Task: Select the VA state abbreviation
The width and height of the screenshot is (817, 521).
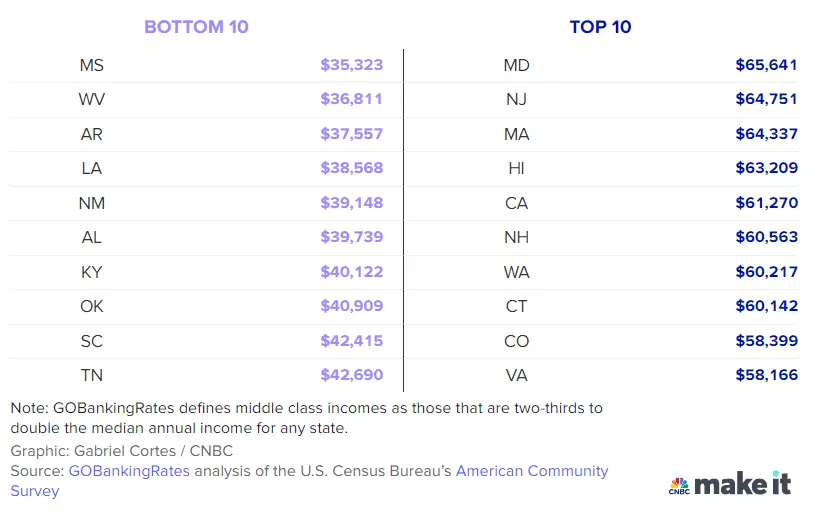Action: 516,375
